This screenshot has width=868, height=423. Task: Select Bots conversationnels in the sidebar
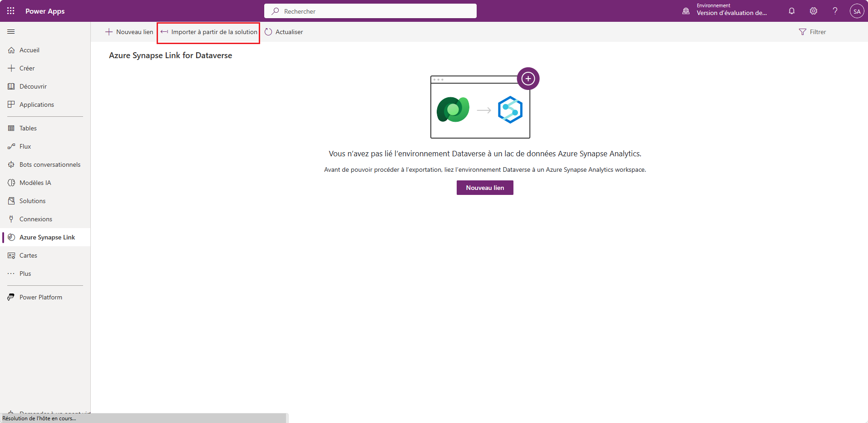coord(49,164)
